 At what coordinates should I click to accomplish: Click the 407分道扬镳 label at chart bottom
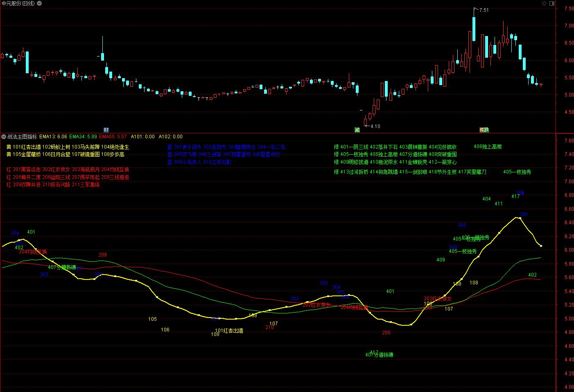point(379,355)
